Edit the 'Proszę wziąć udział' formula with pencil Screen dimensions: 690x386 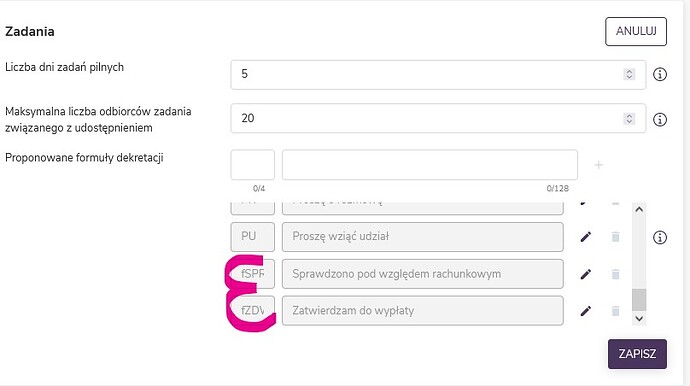[585, 237]
